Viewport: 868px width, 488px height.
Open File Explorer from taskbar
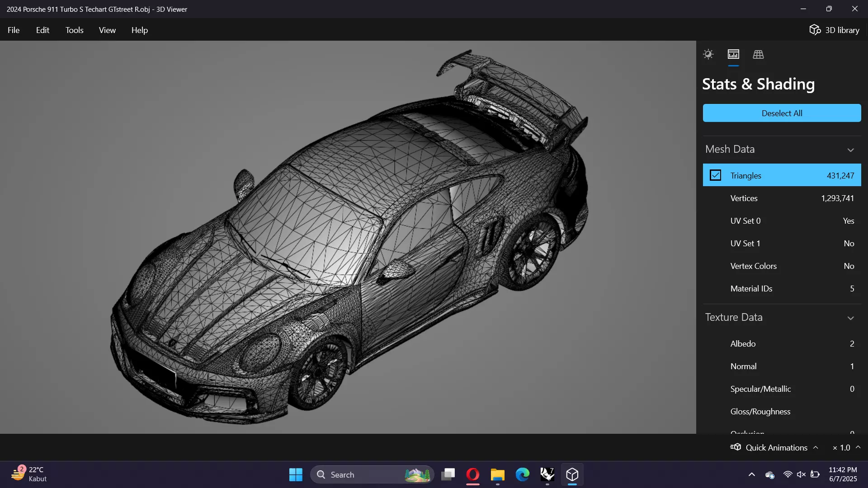tap(498, 474)
